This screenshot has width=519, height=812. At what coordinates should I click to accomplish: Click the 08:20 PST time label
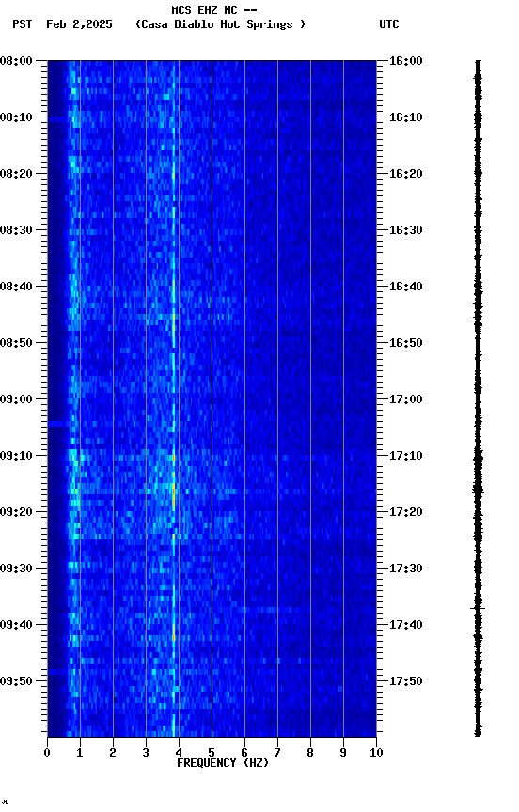(x=16, y=174)
